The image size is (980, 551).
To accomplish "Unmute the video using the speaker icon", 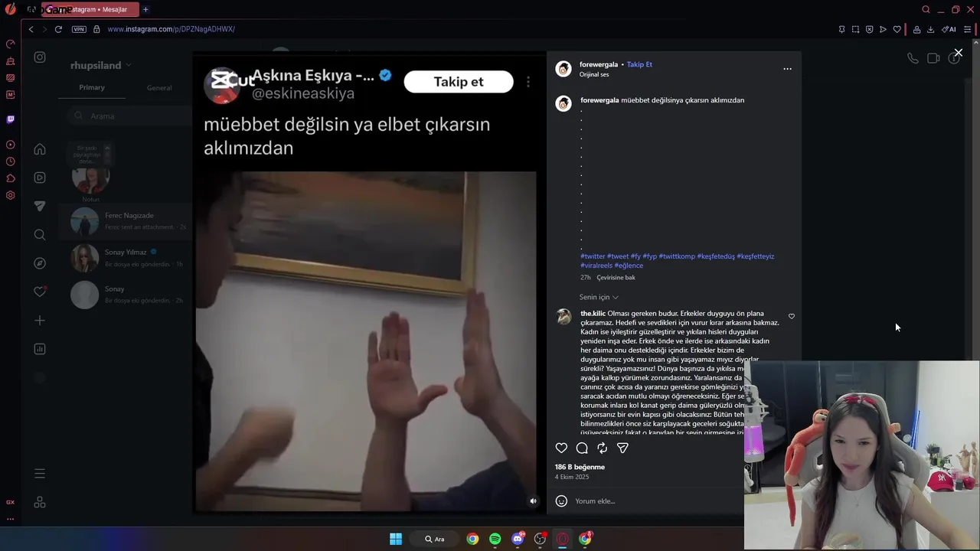I will coord(534,501).
